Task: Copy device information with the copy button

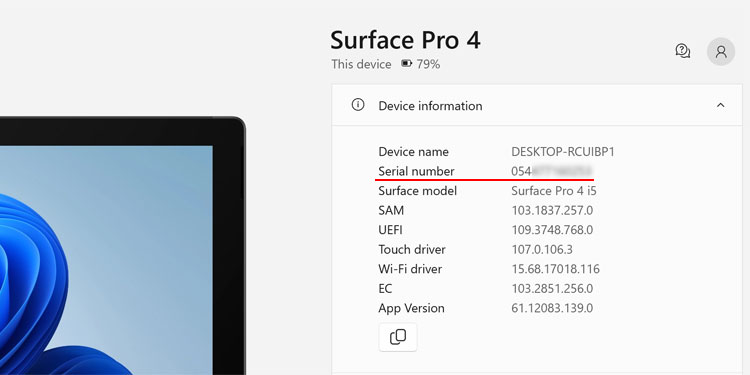Action: 398,337
